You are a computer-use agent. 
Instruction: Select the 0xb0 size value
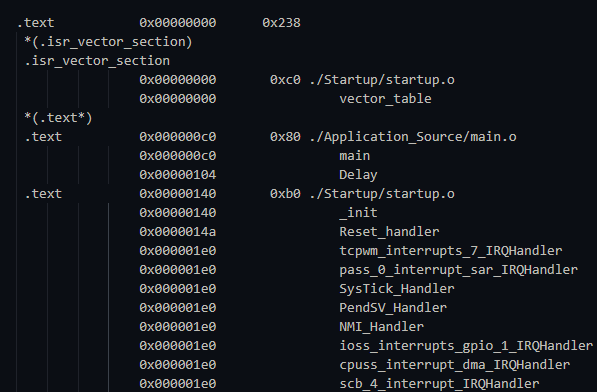(x=285, y=194)
